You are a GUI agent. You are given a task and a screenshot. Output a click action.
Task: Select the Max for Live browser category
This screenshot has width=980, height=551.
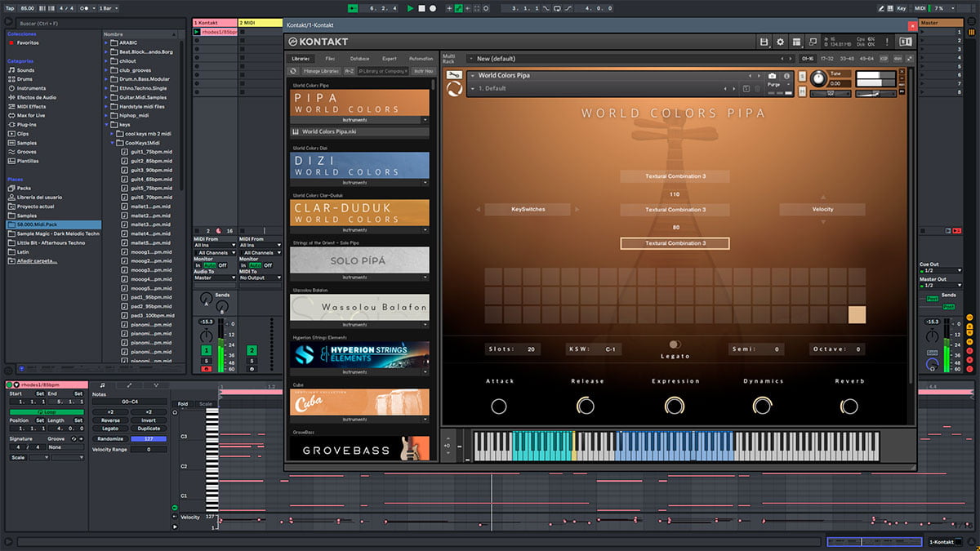point(32,115)
